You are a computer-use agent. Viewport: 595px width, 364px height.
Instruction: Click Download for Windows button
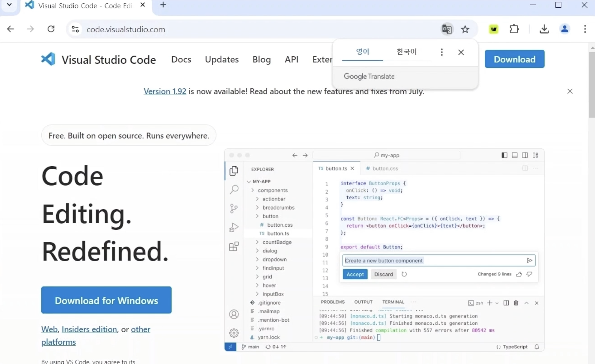click(x=106, y=300)
